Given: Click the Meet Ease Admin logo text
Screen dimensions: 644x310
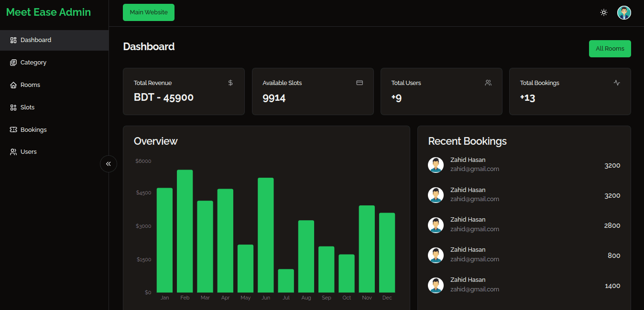Looking at the screenshot, I should pyautogui.click(x=48, y=12).
